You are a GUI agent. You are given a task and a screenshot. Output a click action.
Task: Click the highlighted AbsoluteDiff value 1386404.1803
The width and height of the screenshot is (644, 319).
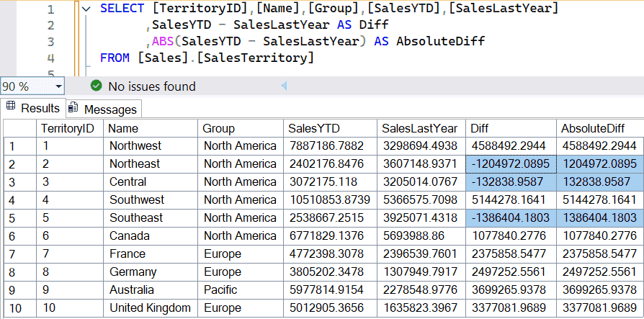(x=600, y=218)
